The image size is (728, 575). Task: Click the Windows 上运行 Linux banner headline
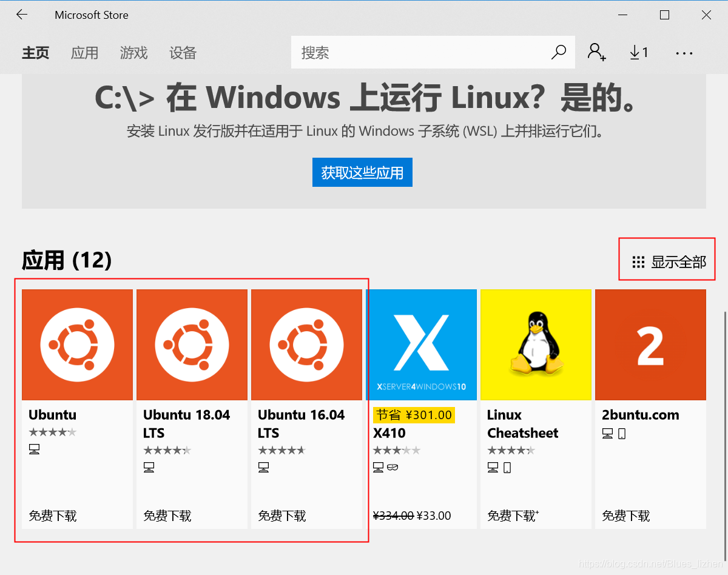[365, 98]
